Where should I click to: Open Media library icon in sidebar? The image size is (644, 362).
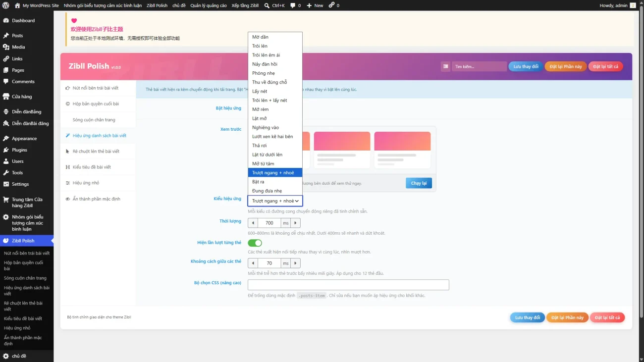[x=6, y=47]
